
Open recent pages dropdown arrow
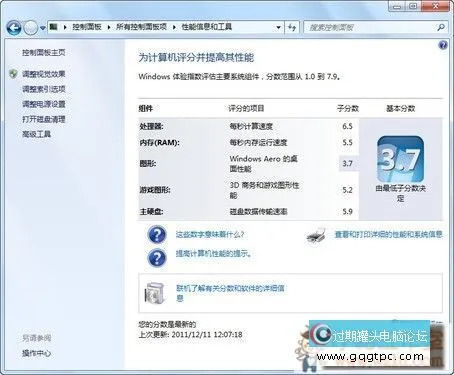point(43,28)
